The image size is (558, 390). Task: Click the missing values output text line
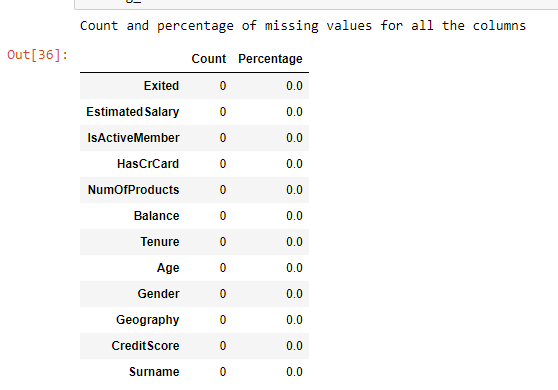coord(303,26)
